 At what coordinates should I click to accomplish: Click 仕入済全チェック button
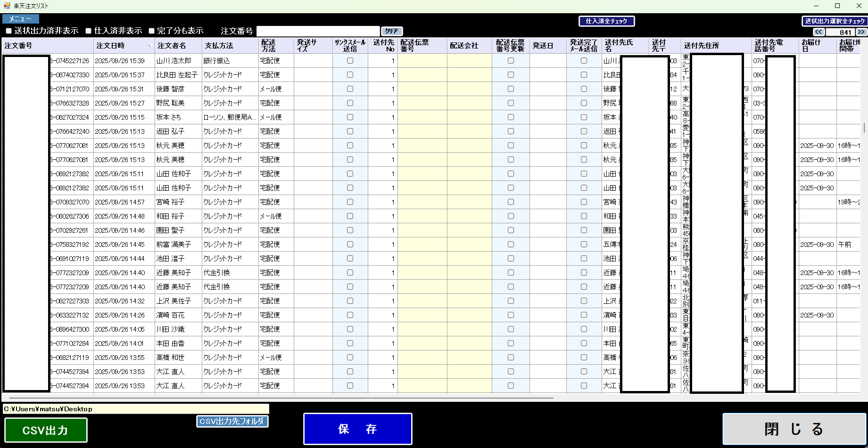pos(606,21)
